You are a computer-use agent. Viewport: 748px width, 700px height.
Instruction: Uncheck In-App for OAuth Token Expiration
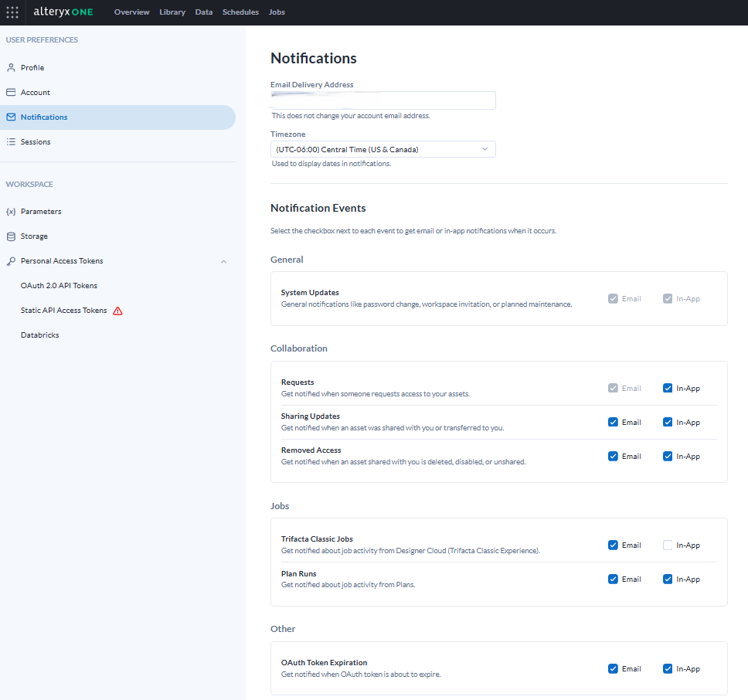(668, 669)
